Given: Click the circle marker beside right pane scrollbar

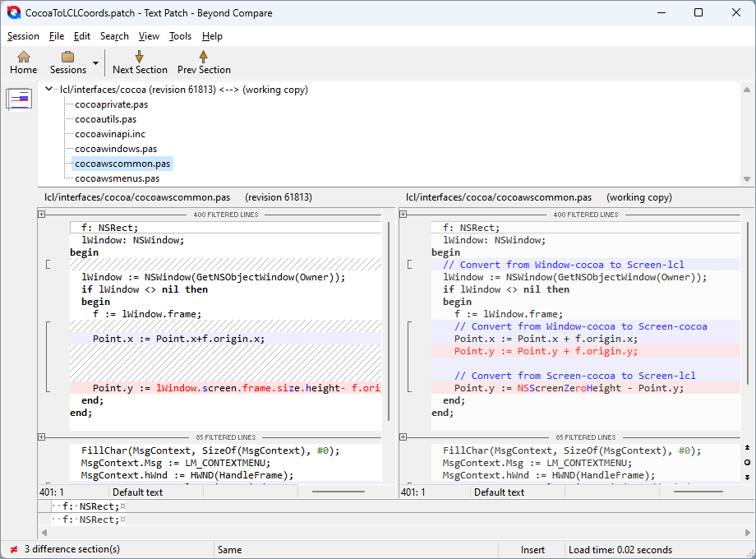Looking at the screenshot, I should point(747,462).
